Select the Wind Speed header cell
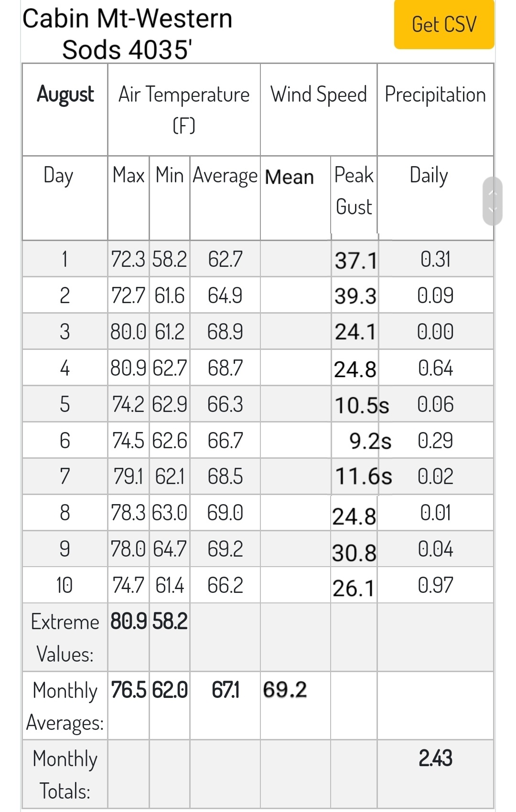This screenshot has height=812, width=516. coord(319,109)
